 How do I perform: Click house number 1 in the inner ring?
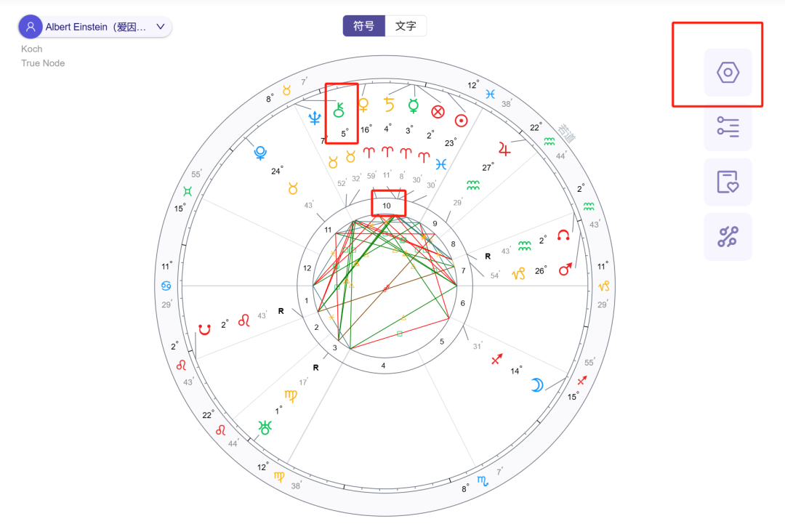pos(307,302)
